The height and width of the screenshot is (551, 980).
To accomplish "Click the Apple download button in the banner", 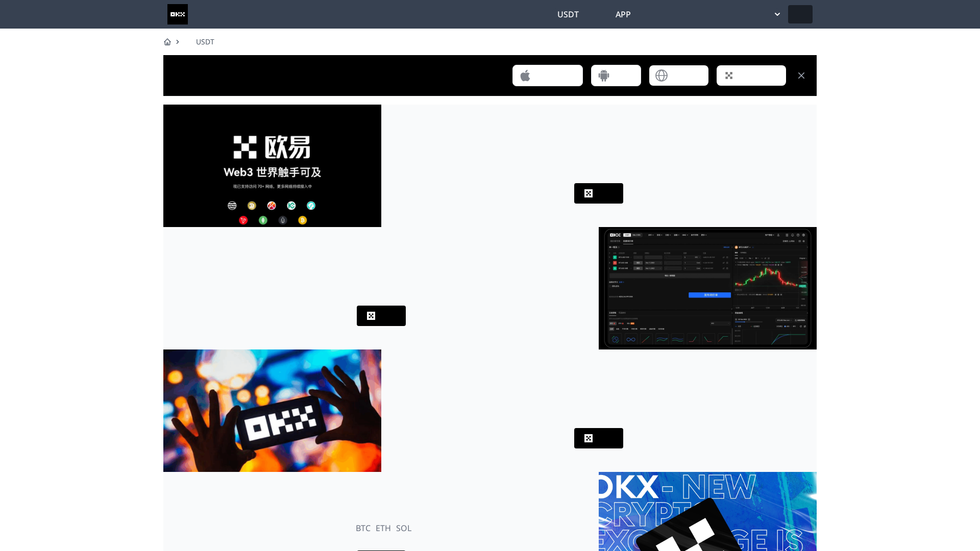I will point(547,75).
